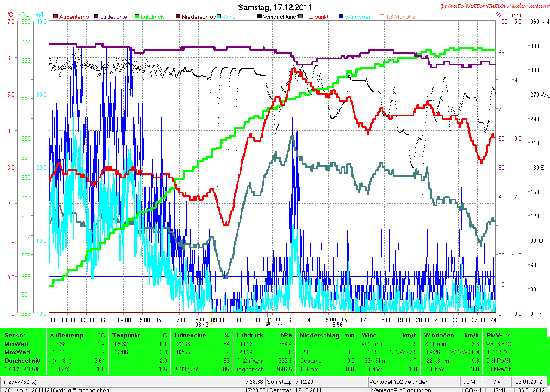550x392 pixels.
Task: Click the COM 1 status bar field
Action: click(x=471, y=382)
